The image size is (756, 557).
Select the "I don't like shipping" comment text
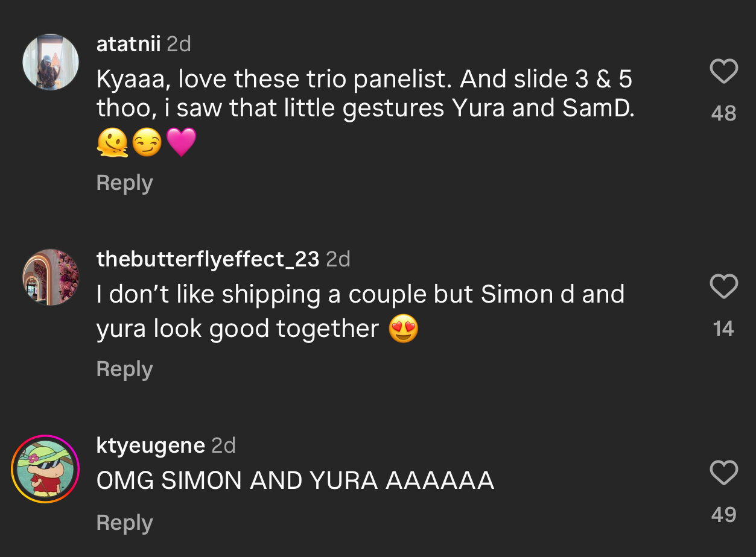pyautogui.click(x=360, y=311)
